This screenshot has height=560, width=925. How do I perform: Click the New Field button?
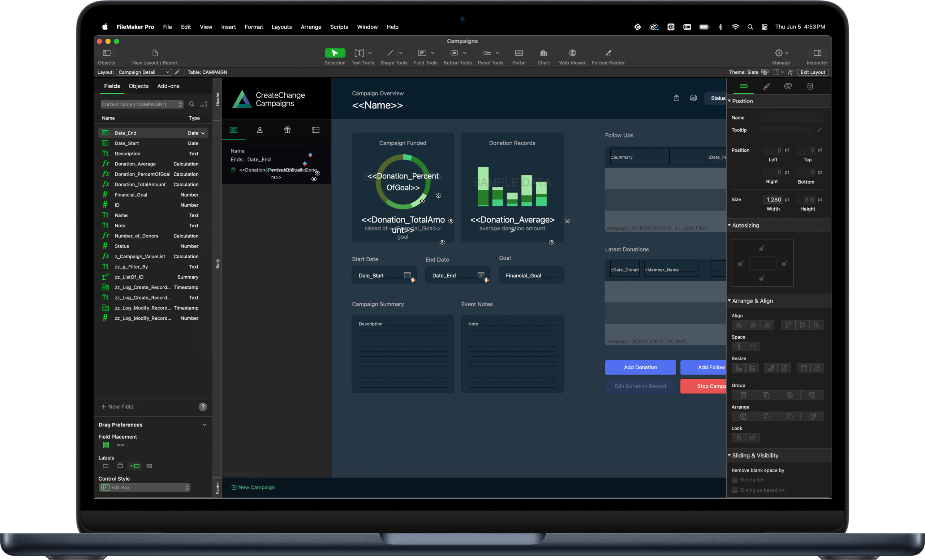pyautogui.click(x=117, y=406)
